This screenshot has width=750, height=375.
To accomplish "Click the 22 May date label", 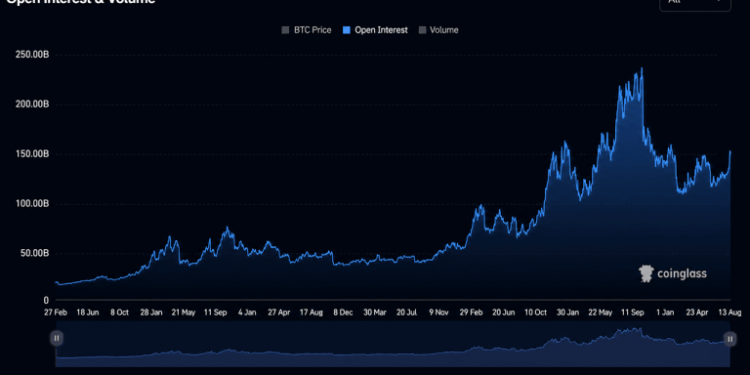I will click(600, 312).
